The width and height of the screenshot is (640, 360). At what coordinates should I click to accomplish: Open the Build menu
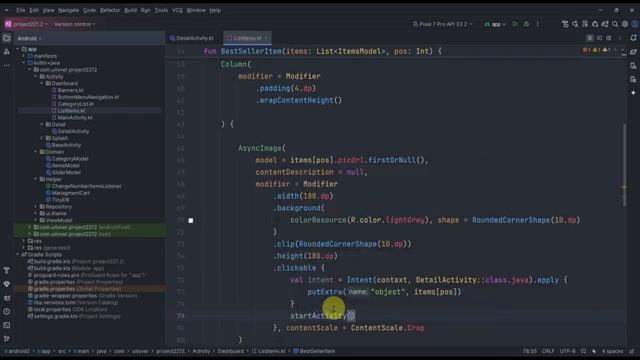(x=131, y=10)
